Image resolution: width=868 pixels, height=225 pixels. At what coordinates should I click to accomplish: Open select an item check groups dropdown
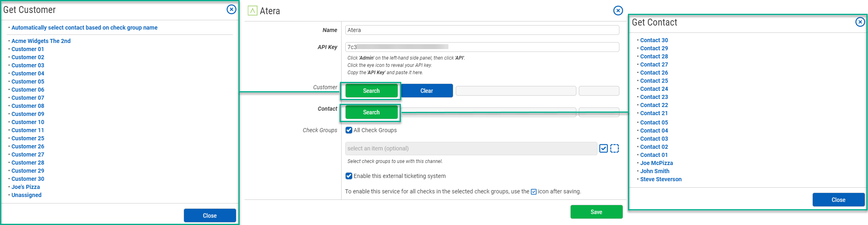pyautogui.click(x=471, y=148)
